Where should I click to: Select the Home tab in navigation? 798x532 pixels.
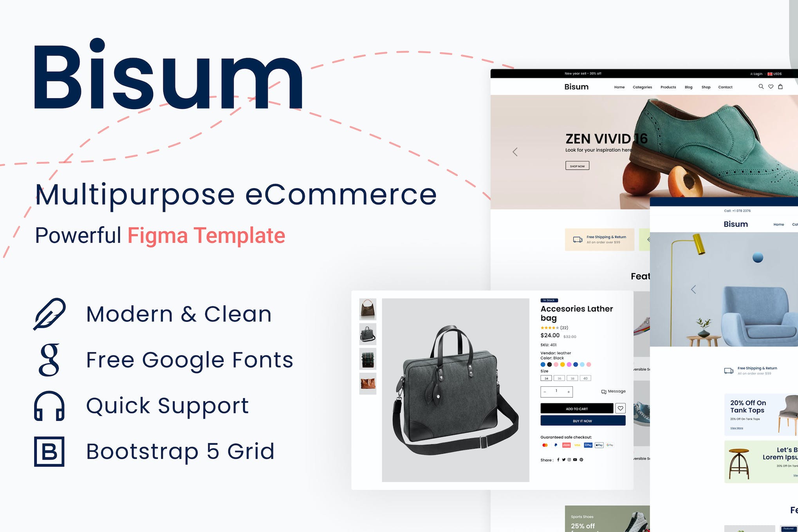617,87
